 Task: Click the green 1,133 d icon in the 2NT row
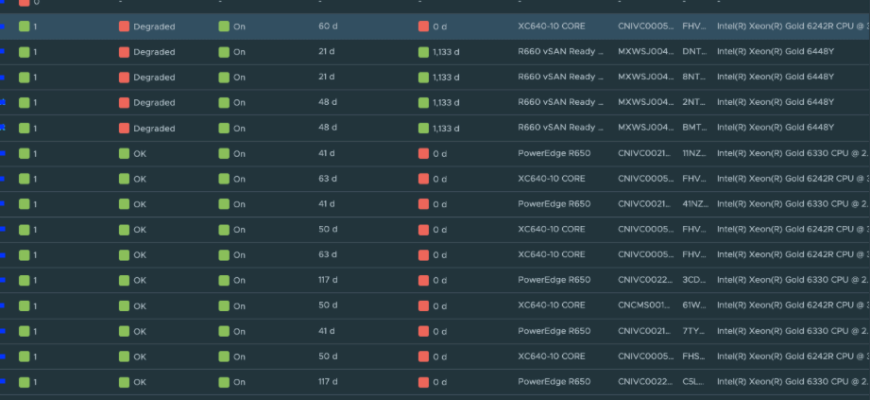(424, 103)
